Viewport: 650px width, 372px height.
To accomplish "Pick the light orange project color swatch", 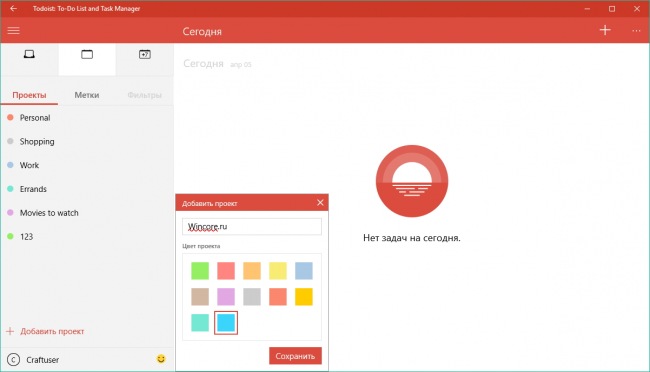I will pos(252,271).
